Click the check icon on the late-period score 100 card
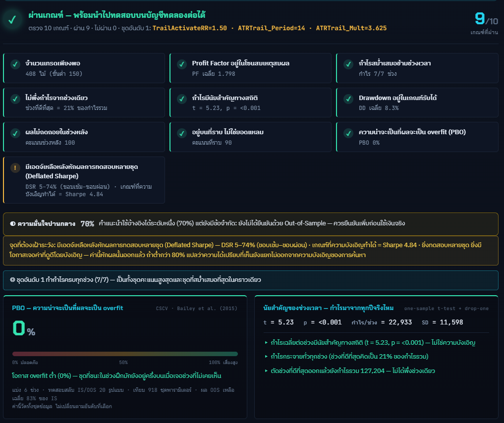The height and width of the screenshot is (423, 504). [15, 133]
